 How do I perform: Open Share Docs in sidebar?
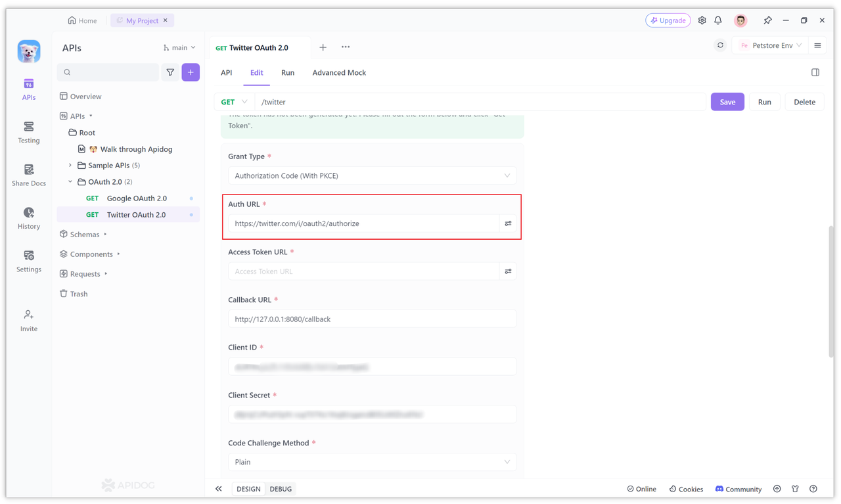29,175
